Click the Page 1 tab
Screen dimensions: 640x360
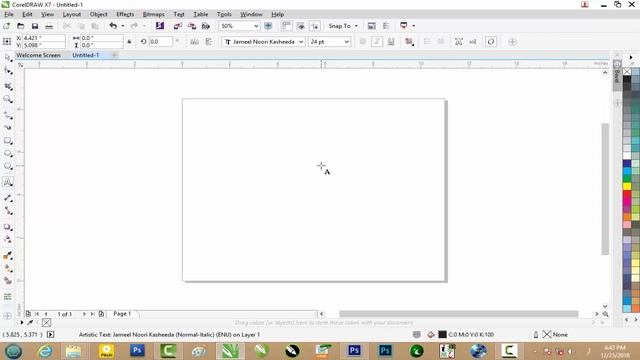point(122,313)
